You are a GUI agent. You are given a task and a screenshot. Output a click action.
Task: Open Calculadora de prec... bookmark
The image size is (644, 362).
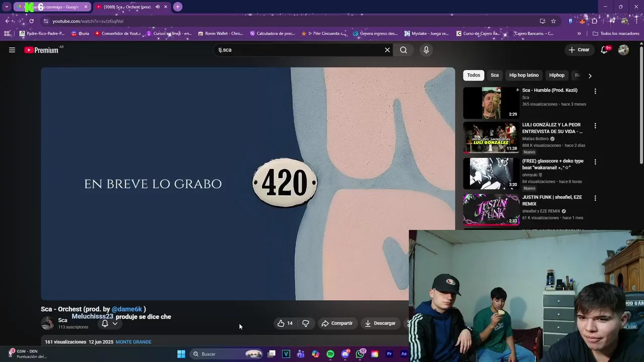(272, 34)
